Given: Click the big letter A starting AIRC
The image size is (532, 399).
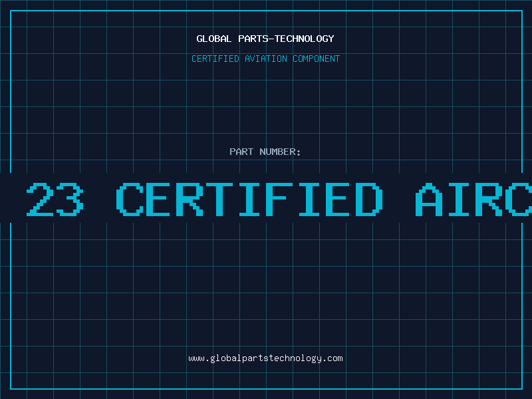Looking at the screenshot, I should [x=429, y=199].
